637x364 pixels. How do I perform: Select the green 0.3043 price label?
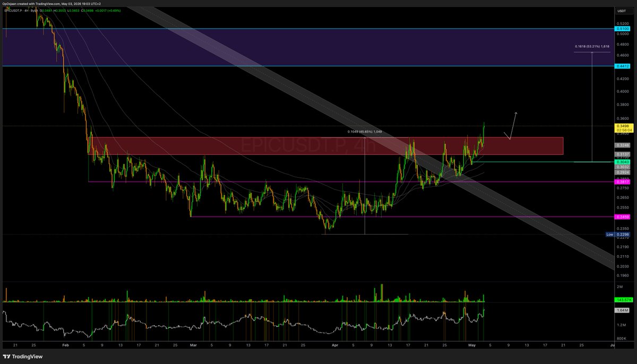point(623,161)
